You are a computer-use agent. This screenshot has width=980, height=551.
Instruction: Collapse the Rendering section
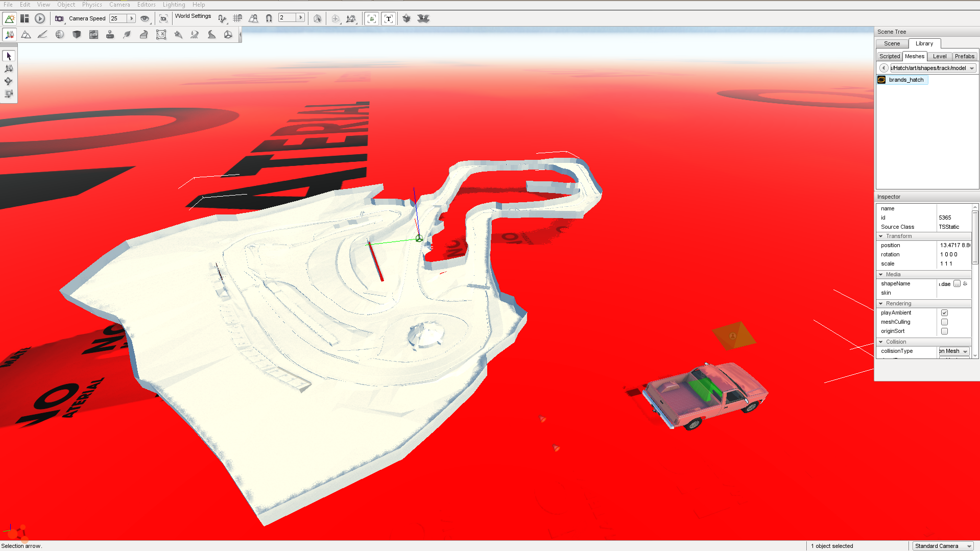pyautogui.click(x=881, y=303)
